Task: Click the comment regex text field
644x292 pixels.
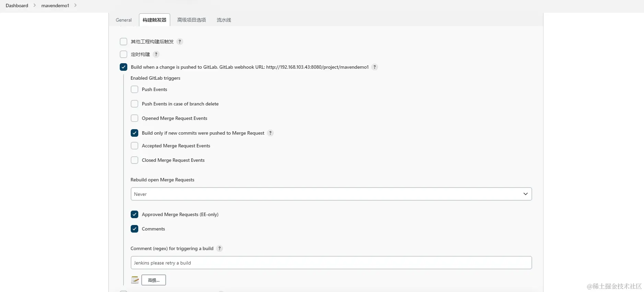Action: (331, 263)
